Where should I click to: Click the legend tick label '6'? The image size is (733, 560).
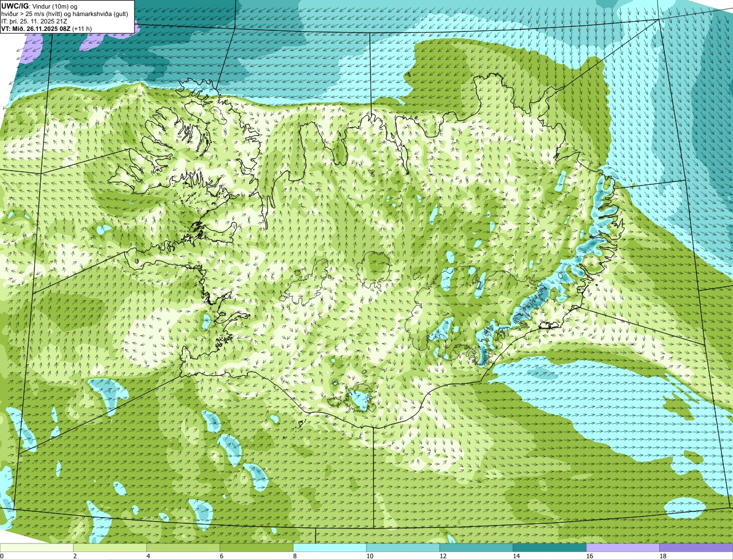point(222,556)
